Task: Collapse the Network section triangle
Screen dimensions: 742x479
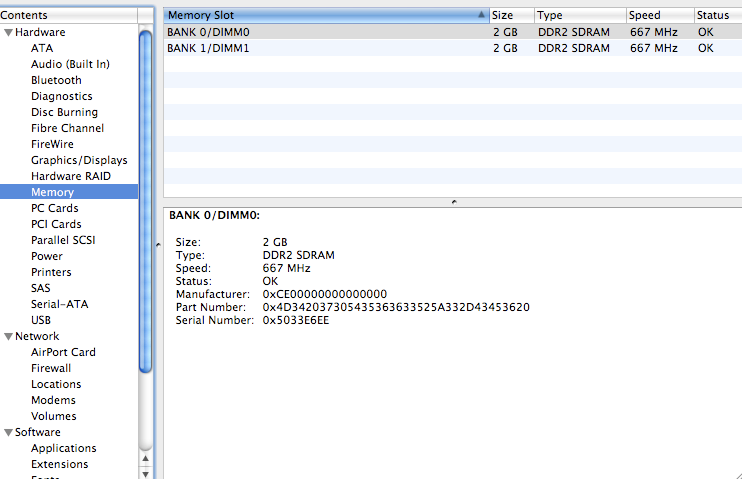Action: tap(8, 336)
